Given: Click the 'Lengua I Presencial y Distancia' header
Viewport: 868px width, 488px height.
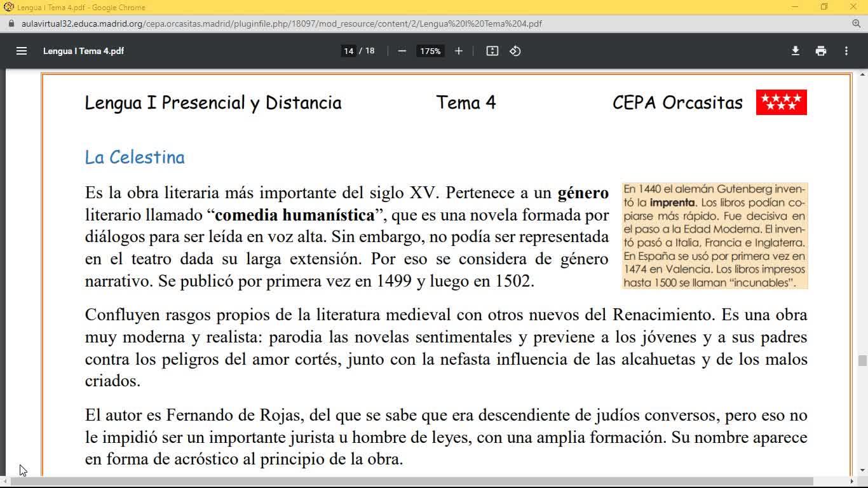Looking at the screenshot, I should [214, 103].
